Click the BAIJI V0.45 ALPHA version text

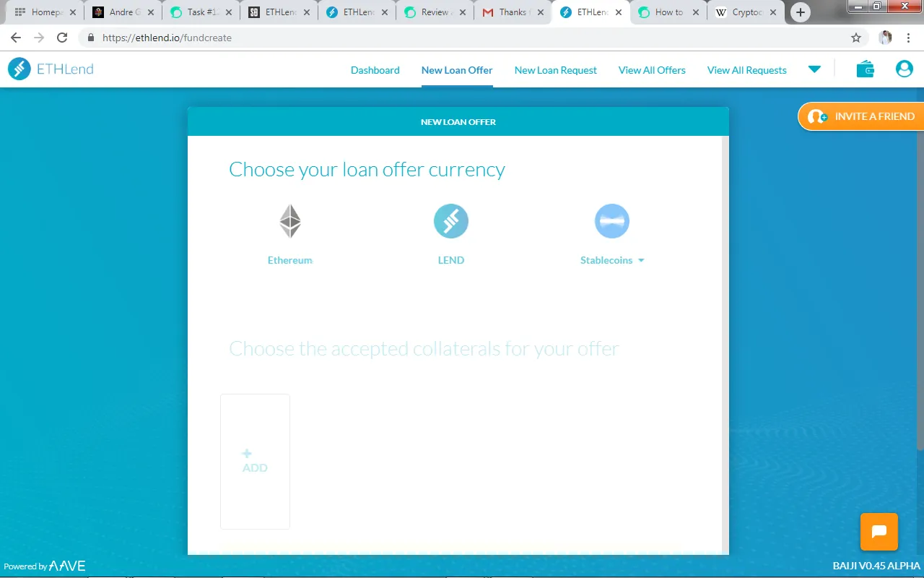(x=876, y=566)
